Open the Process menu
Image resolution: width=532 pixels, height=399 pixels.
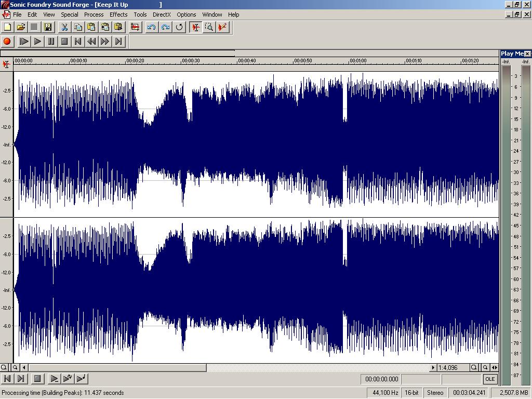(x=94, y=15)
